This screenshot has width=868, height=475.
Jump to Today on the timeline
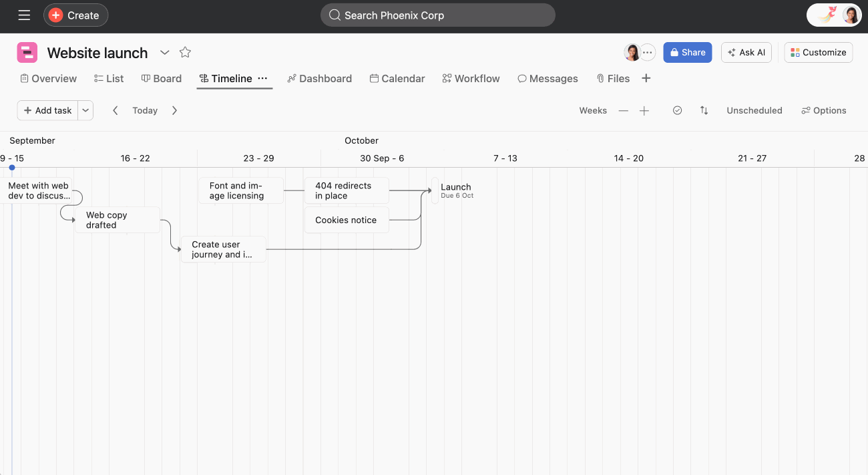[144, 110]
